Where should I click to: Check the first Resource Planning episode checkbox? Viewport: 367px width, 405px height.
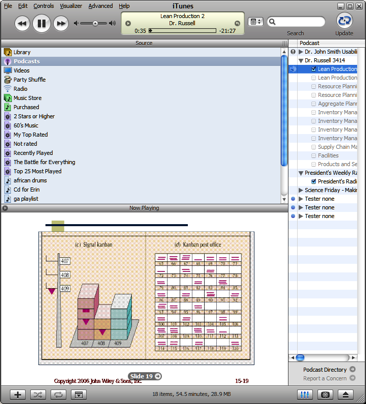313,86
